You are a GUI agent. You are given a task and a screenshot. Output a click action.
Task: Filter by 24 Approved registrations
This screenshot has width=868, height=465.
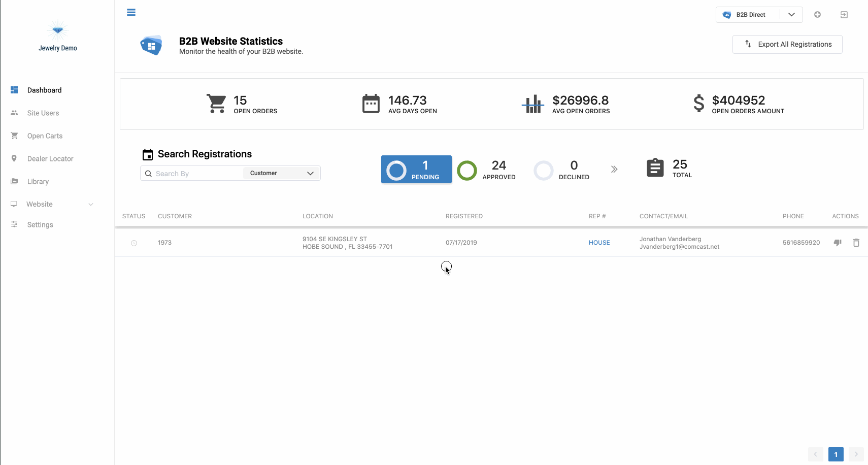[x=487, y=171]
